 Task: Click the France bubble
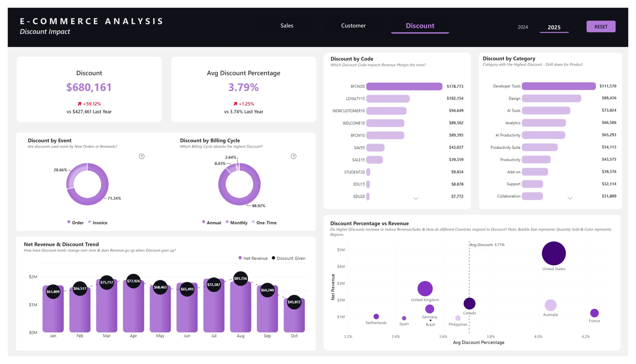click(594, 313)
